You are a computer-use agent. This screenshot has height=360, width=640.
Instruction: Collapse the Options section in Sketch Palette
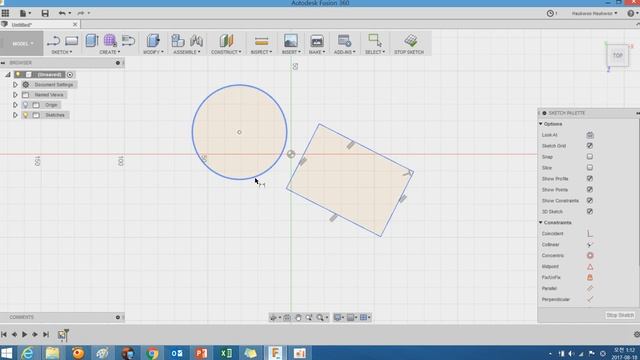point(541,124)
